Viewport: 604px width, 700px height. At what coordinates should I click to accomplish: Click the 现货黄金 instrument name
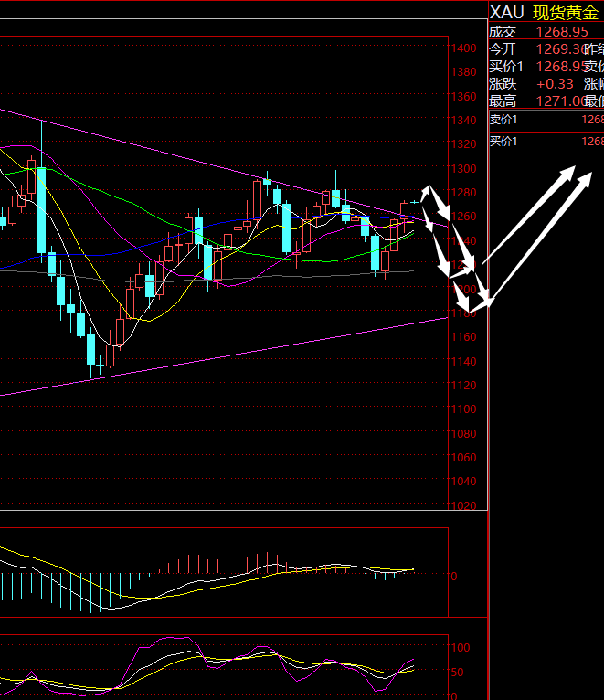point(565,13)
